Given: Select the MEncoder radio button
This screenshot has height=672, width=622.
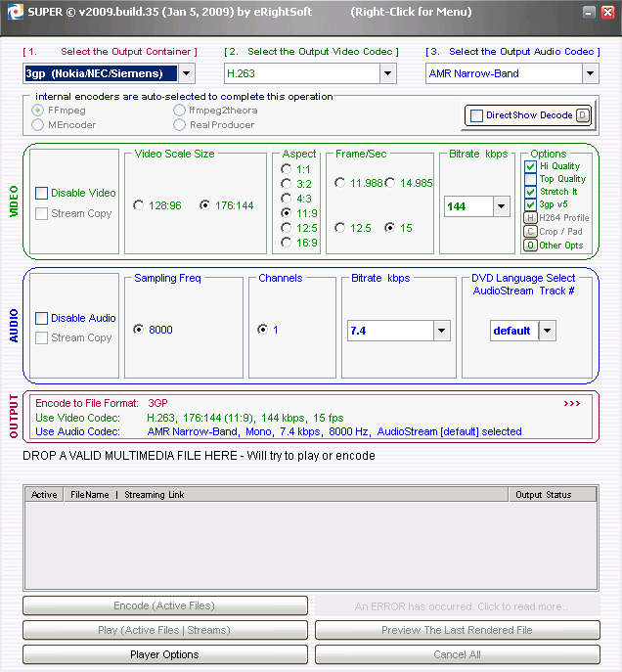Looking at the screenshot, I should 38,124.
